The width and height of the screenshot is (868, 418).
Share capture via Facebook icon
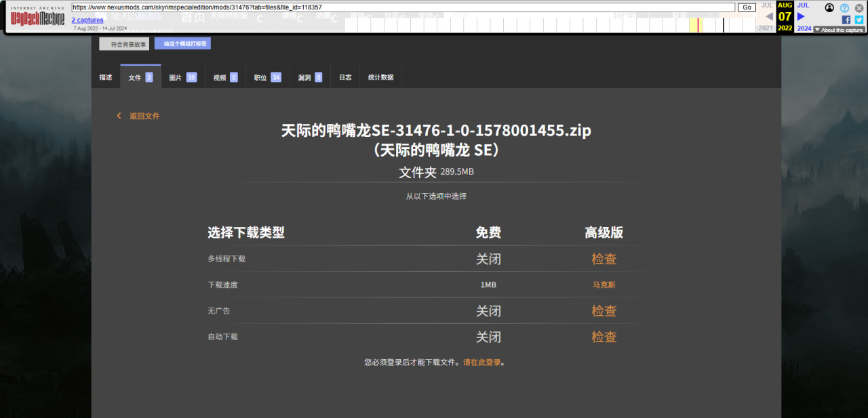(x=846, y=20)
